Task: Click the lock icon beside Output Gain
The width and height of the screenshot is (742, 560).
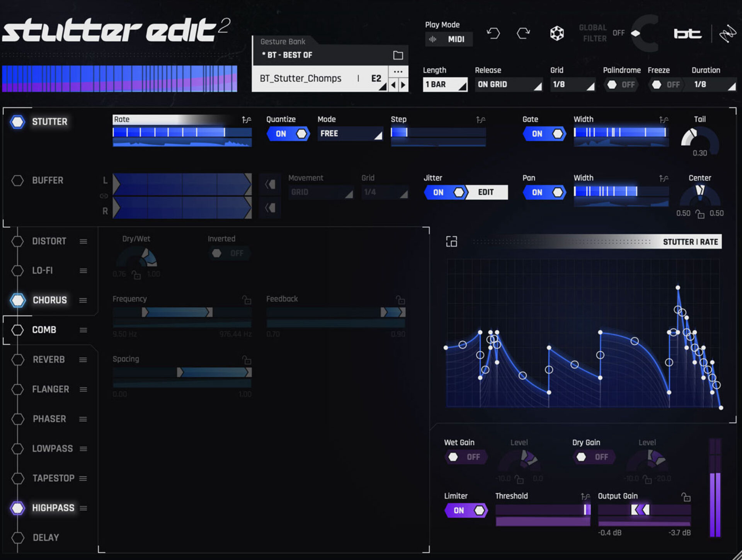Action: coord(686,497)
